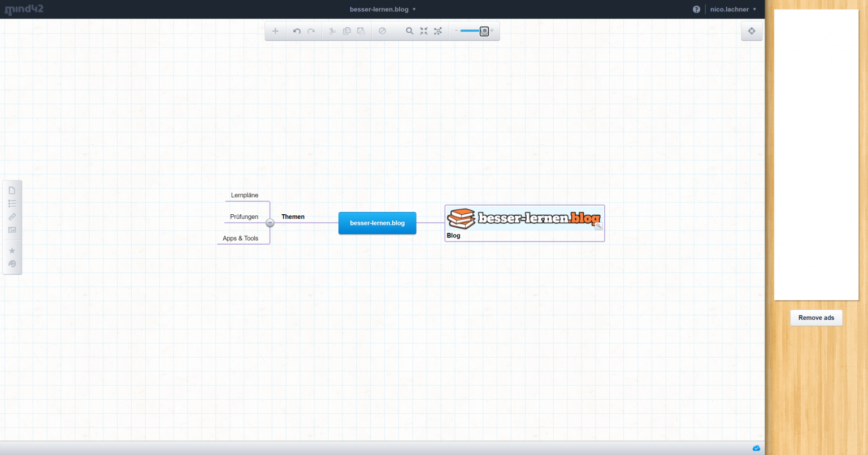Open the node color palette icon

[x=12, y=264]
